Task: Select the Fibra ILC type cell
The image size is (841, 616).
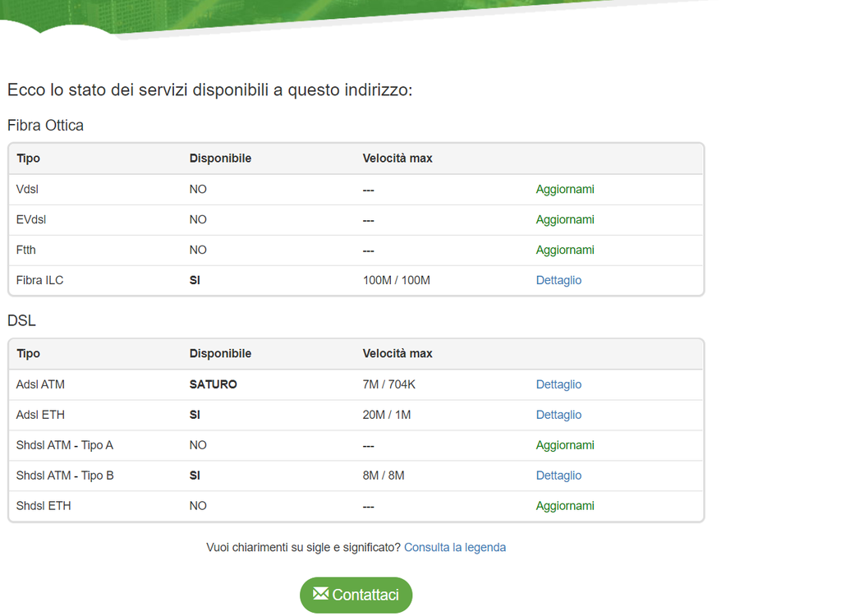Action: click(x=39, y=280)
